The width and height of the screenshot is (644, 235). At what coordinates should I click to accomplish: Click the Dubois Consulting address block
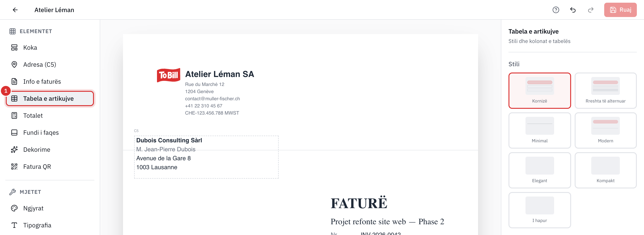click(x=206, y=157)
